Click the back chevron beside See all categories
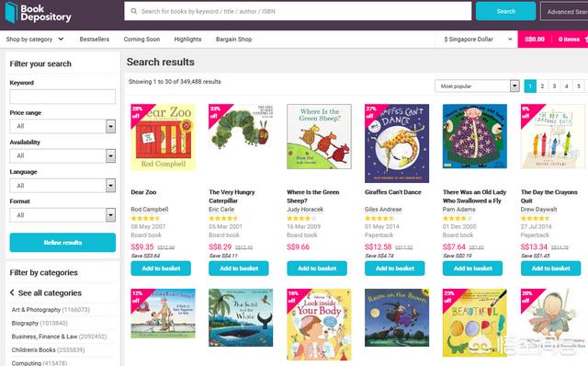Screen dimensions: 588x366 tap(12, 292)
